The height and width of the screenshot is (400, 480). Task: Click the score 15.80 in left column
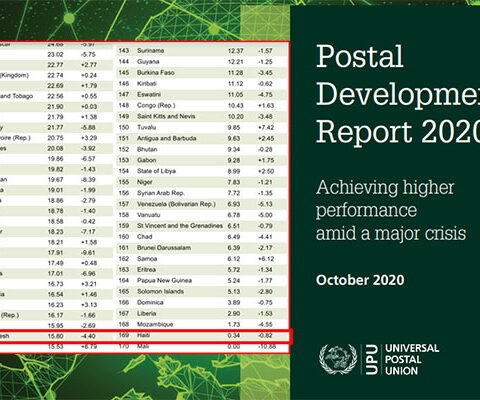tap(55, 336)
